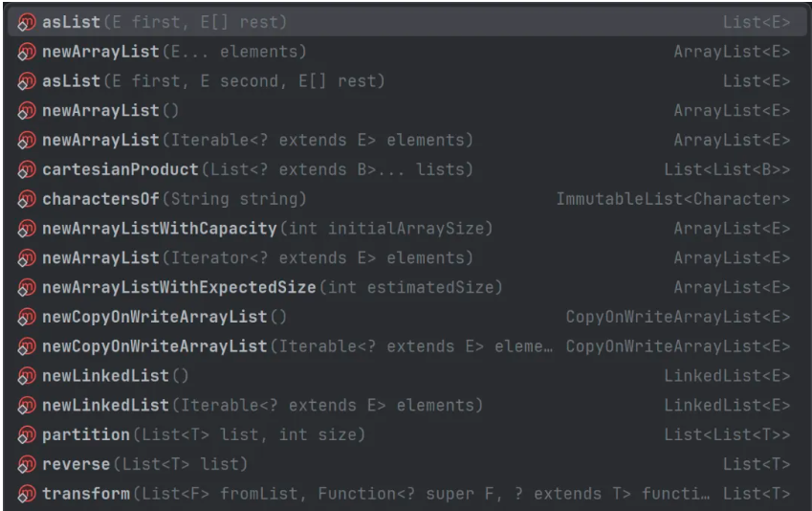Click the method icon next to reverse
Image resolution: width=812 pixels, height=511 pixels.
[x=27, y=465]
